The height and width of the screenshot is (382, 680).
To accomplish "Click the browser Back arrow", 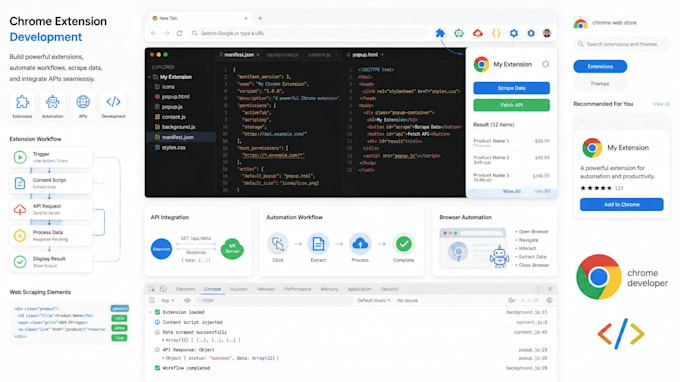I will tap(153, 33).
